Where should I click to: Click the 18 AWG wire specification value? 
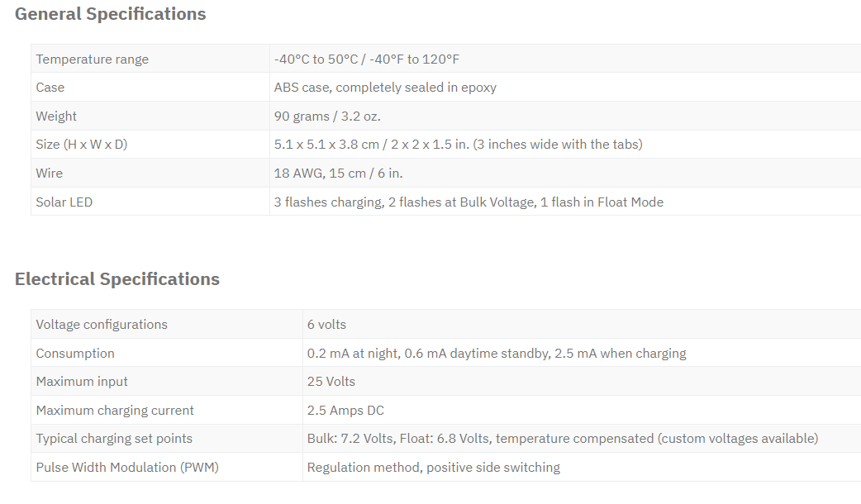(x=338, y=174)
